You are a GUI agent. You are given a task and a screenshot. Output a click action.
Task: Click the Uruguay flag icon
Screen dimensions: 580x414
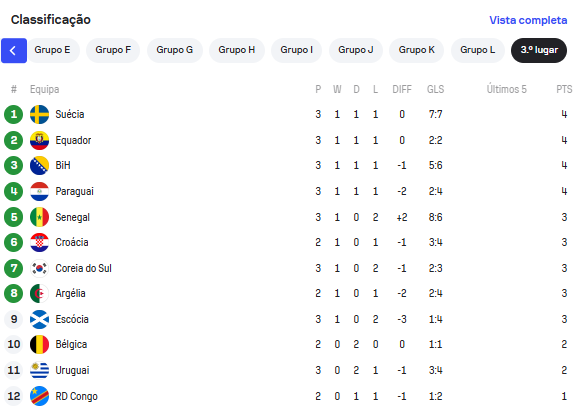(39, 370)
